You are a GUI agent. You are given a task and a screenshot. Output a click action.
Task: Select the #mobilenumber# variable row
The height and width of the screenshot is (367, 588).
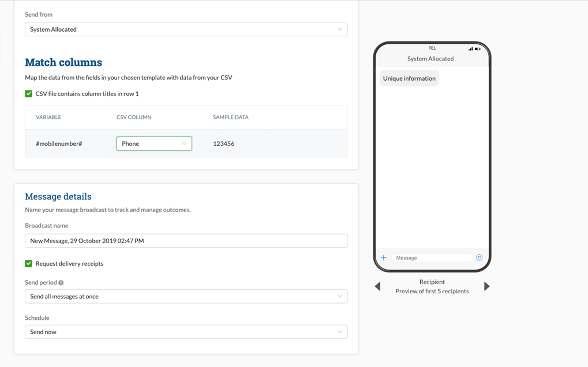[59, 144]
